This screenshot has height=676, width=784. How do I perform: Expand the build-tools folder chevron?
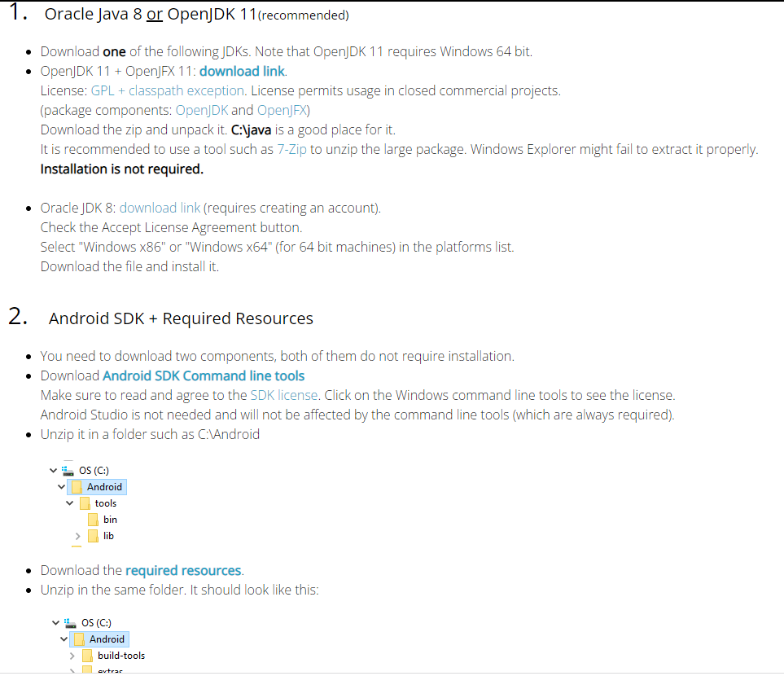[x=72, y=656]
